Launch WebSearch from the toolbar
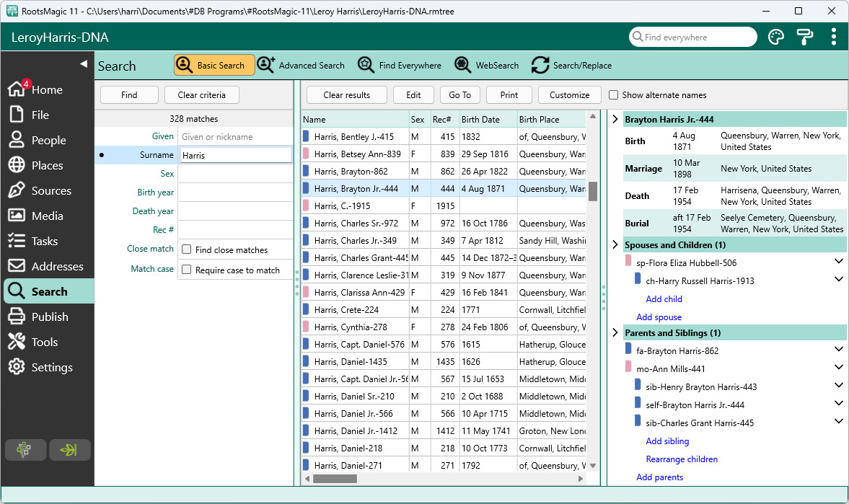Screen dimensions: 849x504 point(486,66)
